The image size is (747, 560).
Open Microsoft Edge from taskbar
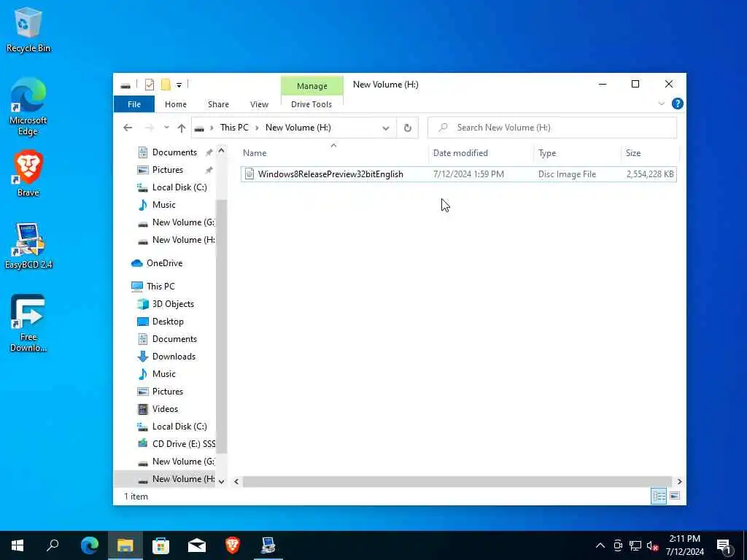pos(90,545)
